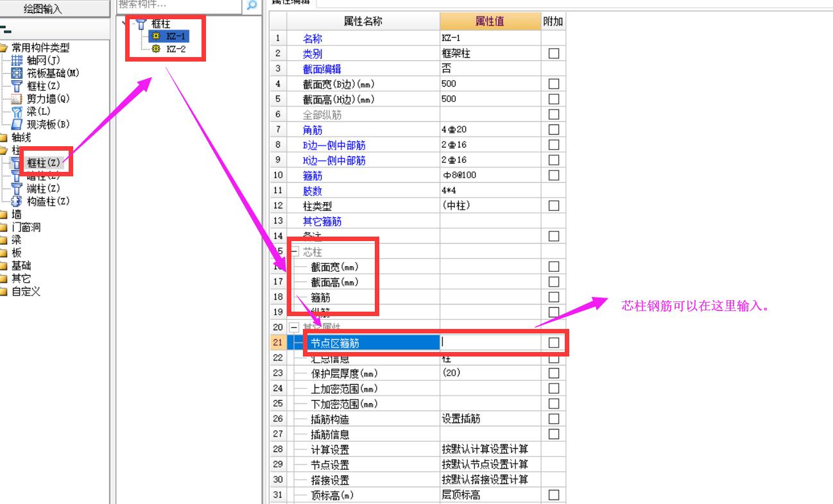Click the 门窗洞 folder icon
The height and width of the screenshot is (504, 833).
4,227
